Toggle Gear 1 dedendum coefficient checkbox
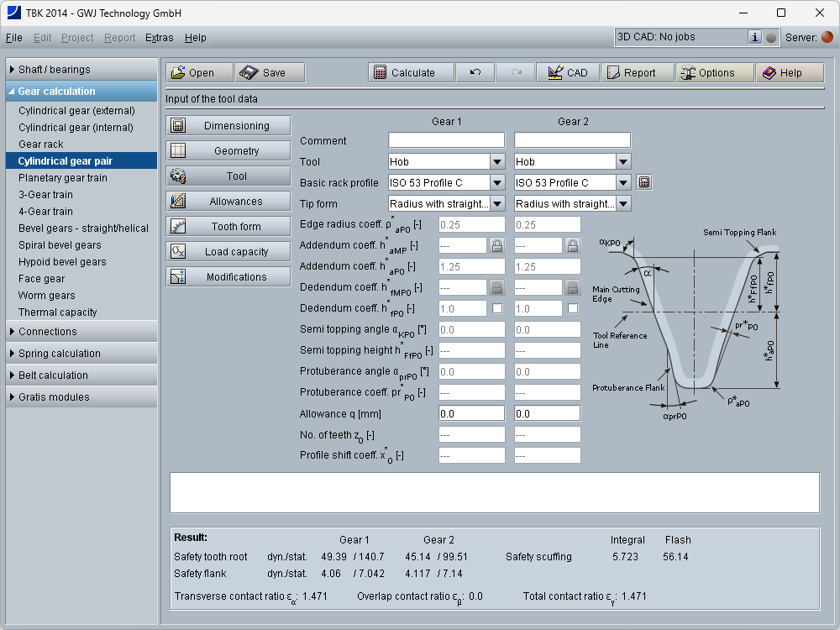Viewport: 840px width, 630px height. 497,308
